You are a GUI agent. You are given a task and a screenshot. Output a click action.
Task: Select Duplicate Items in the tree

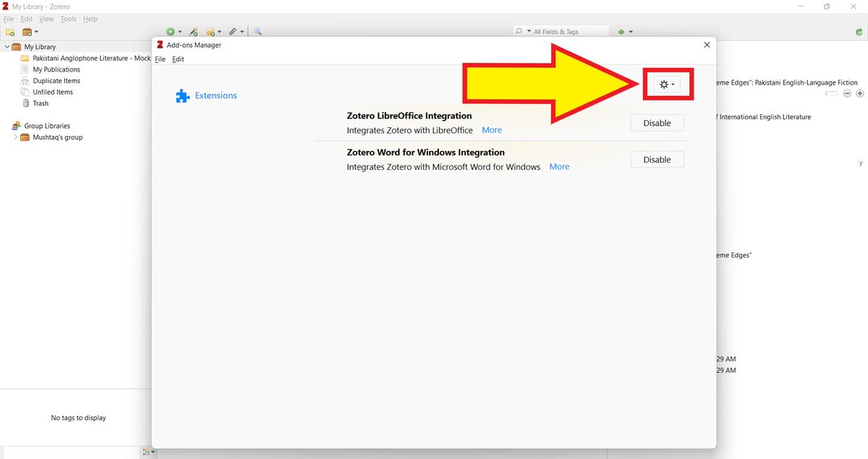click(x=56, y=81)
